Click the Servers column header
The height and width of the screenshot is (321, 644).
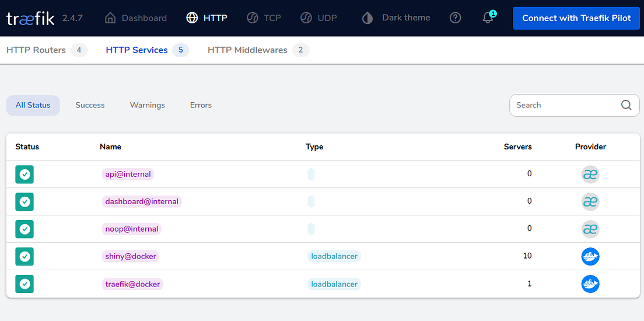[518, 146]
